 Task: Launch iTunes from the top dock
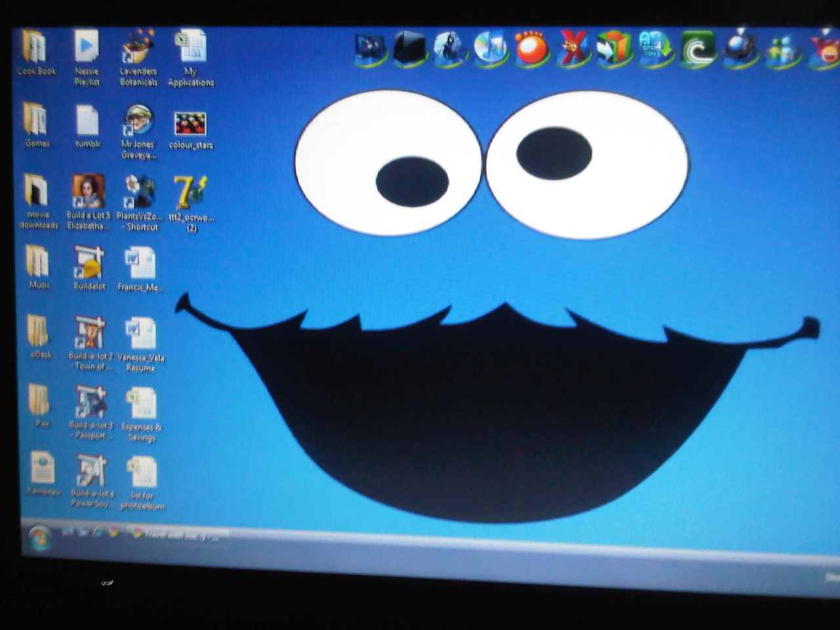pyautogui.click(x=491, y=48)
